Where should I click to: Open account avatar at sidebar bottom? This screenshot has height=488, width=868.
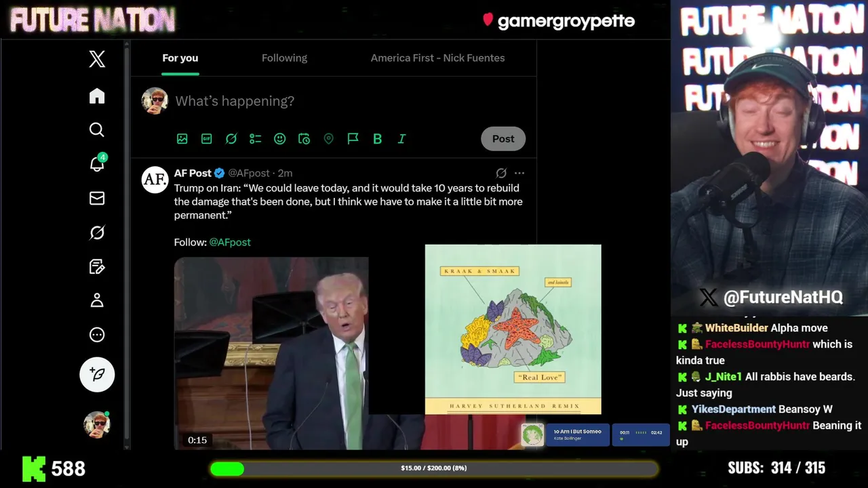point(97,424)
